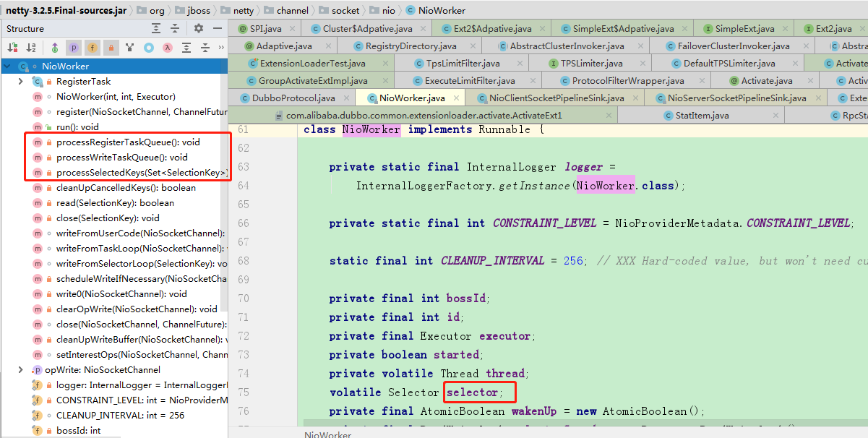Toggle Show non-public members lock filter
The image size is (868, 438).
pyautogui.click(x=111, y=48)
